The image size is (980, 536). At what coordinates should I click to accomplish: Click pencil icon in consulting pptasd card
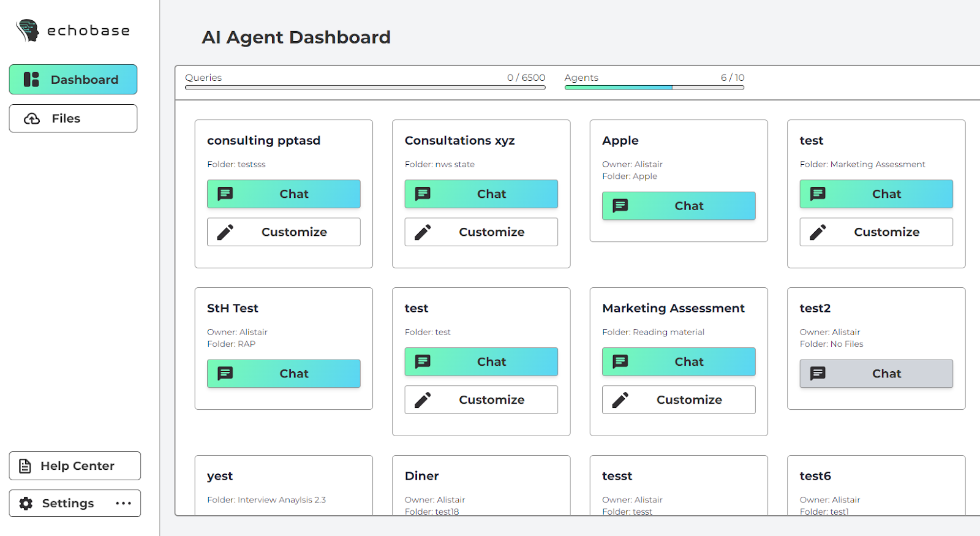(x=225, y=232)
